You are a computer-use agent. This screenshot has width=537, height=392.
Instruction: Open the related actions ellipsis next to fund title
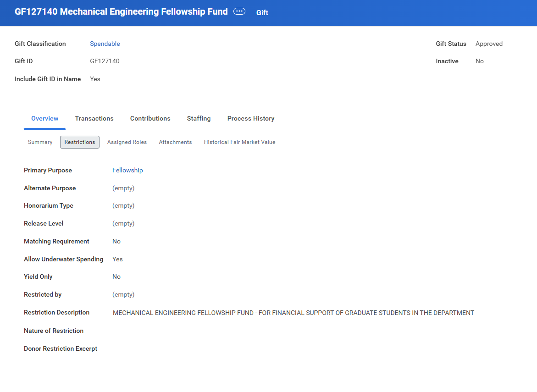[239, 11]
